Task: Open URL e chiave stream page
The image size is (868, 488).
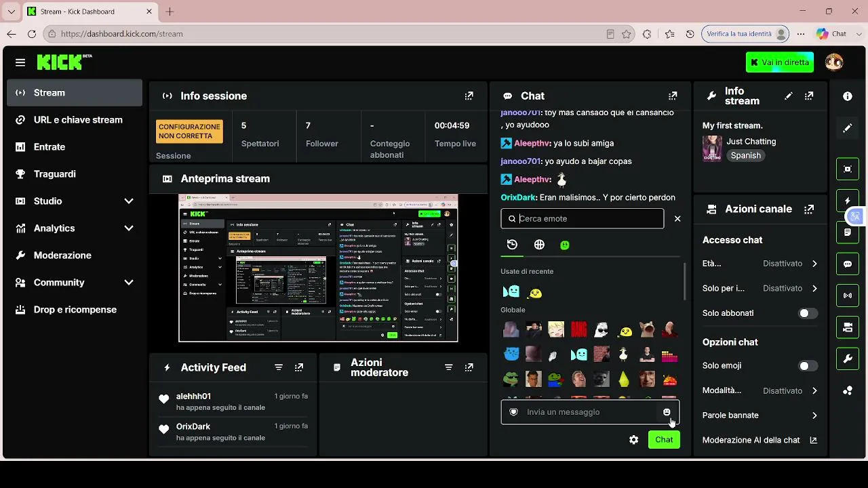Action: point(75,120)
